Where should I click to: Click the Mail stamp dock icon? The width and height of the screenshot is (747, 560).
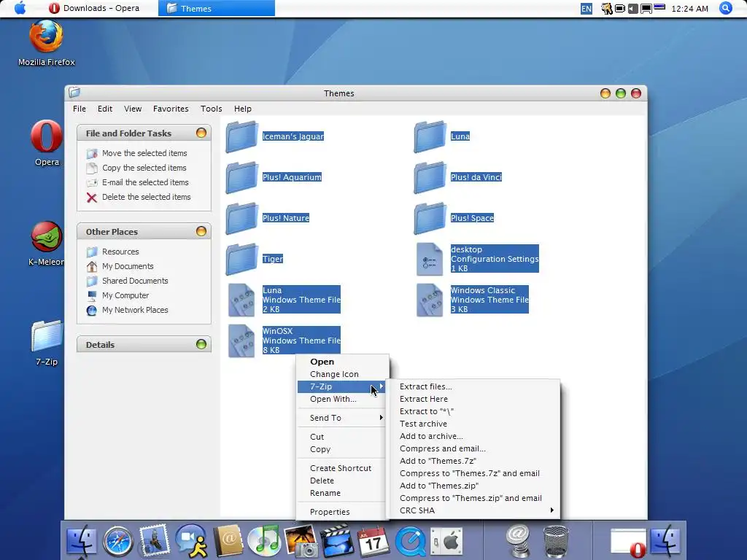[154, 540]
